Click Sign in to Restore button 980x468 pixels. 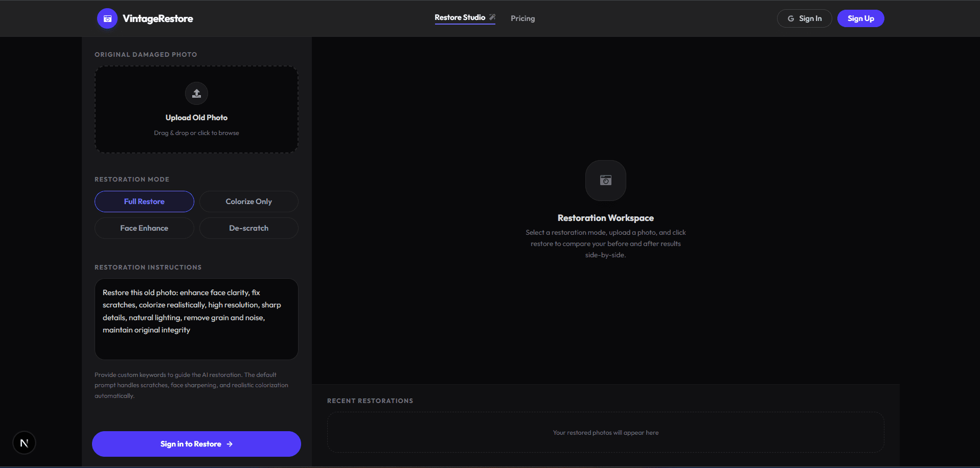[196, 444]
